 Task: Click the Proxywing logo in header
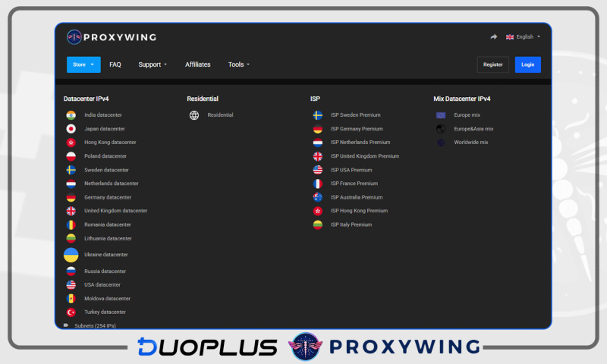pyautogui.click(x=112, y=36)
